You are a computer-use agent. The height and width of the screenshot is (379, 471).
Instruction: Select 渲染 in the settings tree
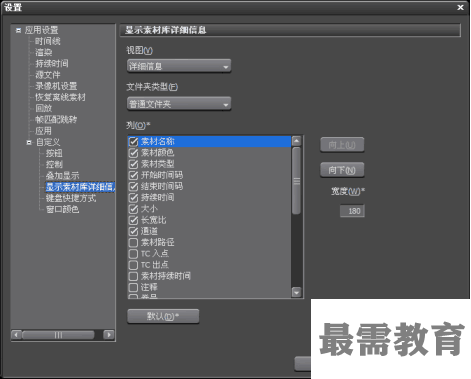(x=44, y=52)
